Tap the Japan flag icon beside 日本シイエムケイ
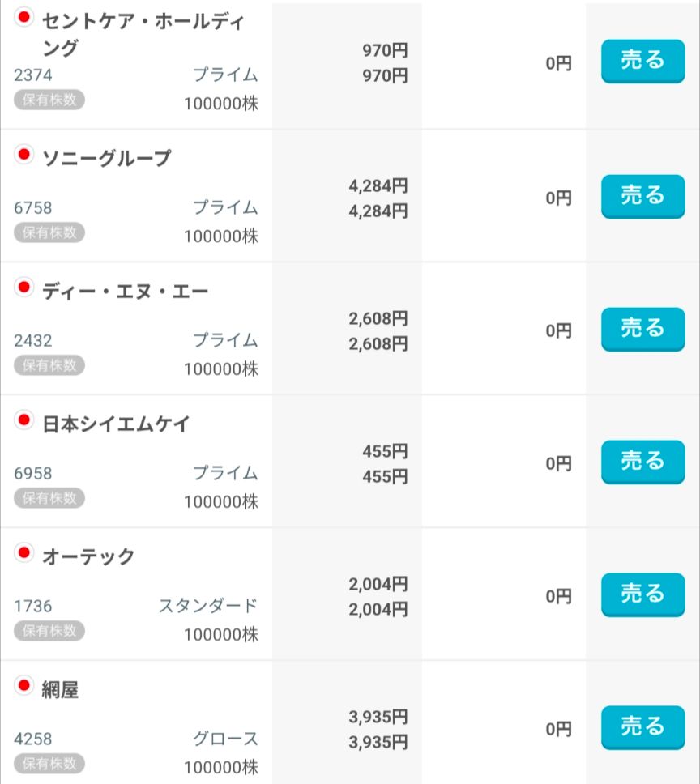The width and height of the screenshot is (700, 784). pos(24,420)
